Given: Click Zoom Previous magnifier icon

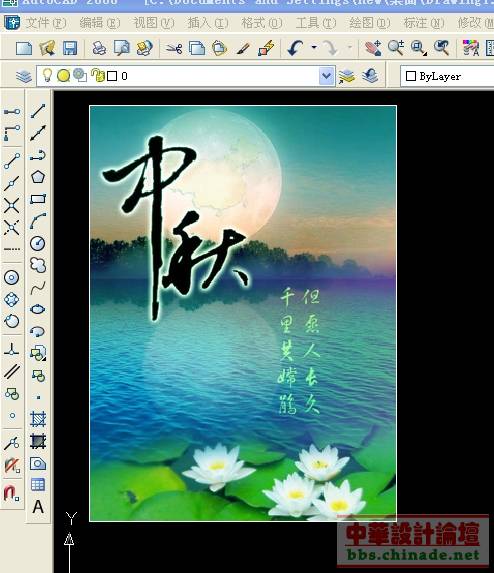Looking at the screenshot, I should [x=441, y=48].
